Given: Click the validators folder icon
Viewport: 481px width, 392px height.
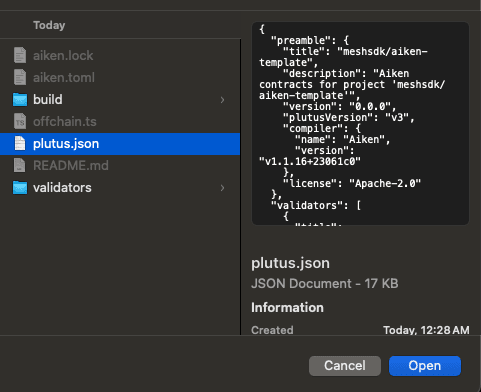Looking at the screenshot, I should [20, 188].
